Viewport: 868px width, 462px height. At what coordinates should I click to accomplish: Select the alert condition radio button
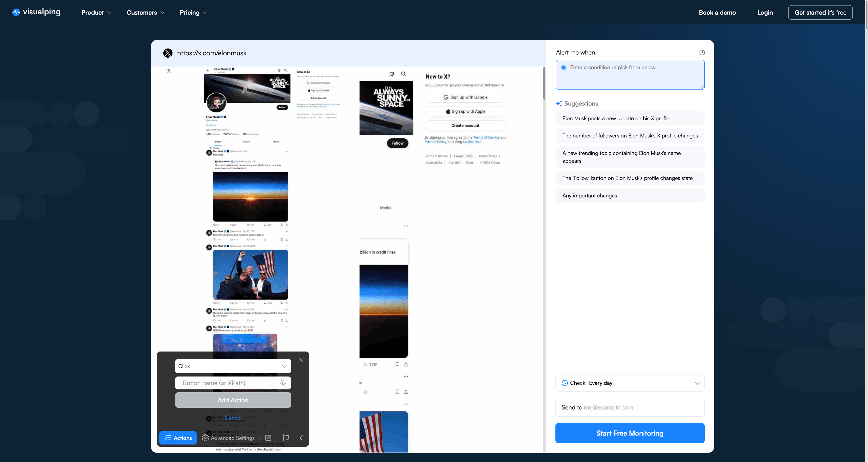tap(563, 67)
